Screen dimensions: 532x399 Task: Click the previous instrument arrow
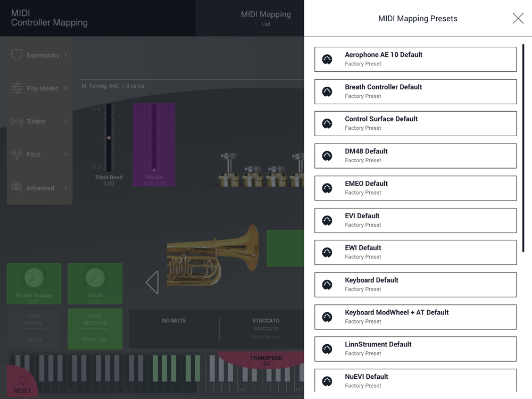(x=152, y=282)
